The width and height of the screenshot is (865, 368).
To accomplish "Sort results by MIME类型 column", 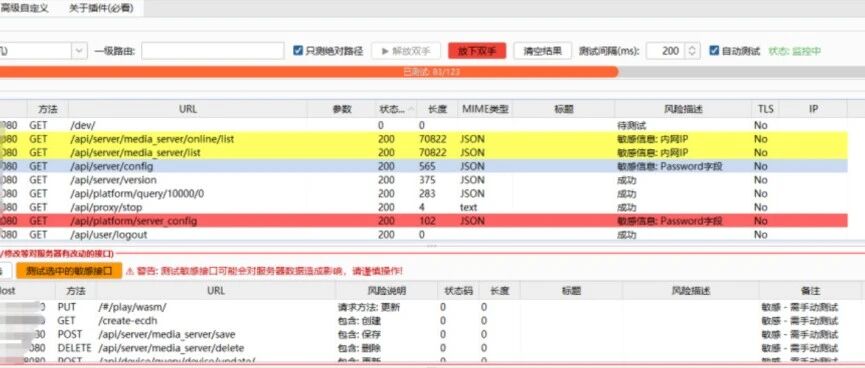I will pyautogui.click(x=485, y=109).
